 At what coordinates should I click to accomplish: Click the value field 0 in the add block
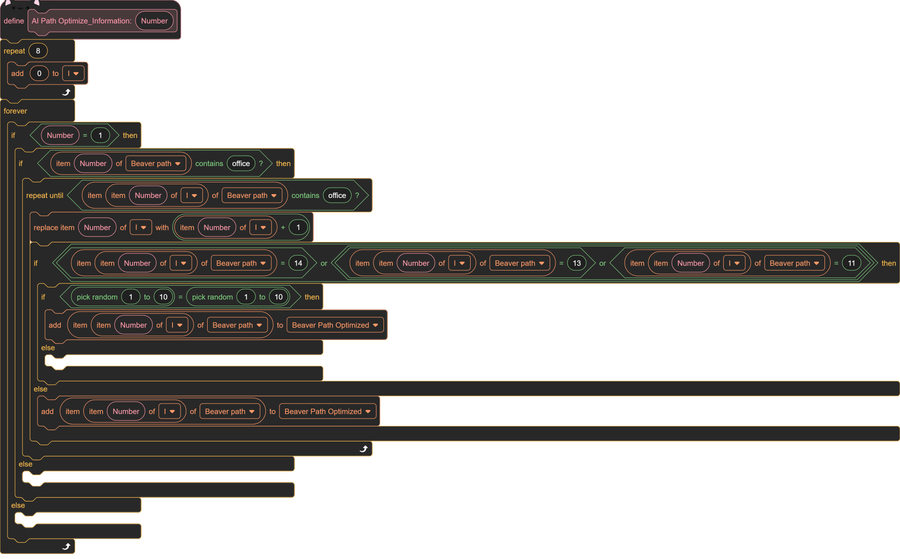click(x=39, y=73)
